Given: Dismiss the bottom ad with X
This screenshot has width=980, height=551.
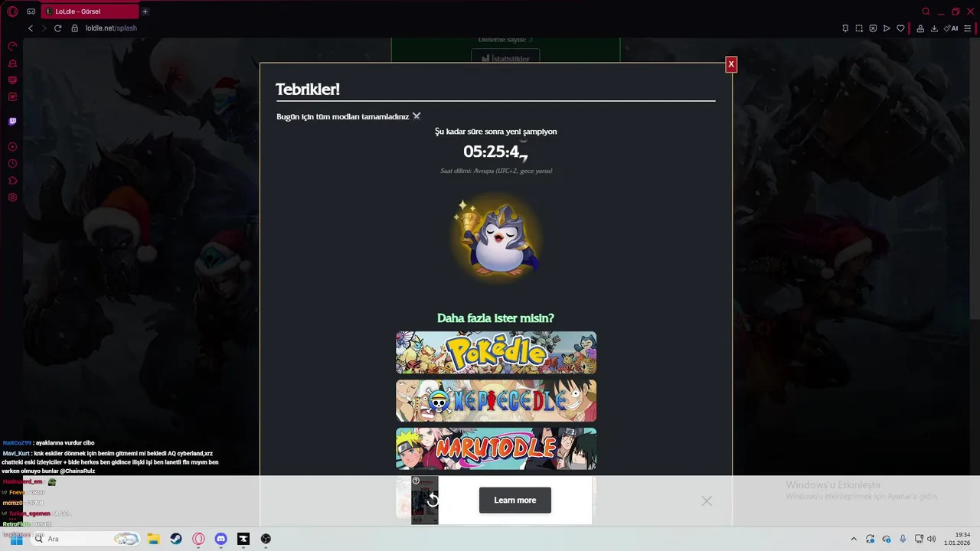Looking at the screenshot, I should pos(707,500).
